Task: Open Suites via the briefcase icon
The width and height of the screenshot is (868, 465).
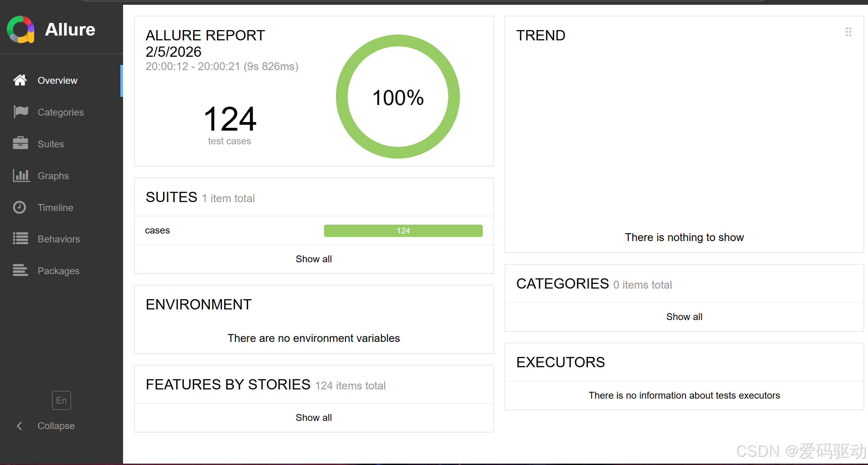Action: pyautogui.click(x=21, y=143)
